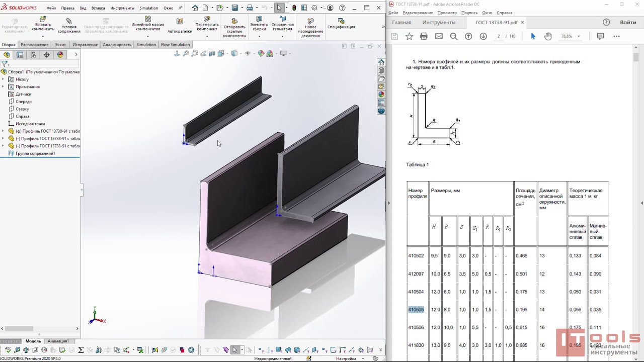This screenshot has height=362, width=644.
Task: Switch to Анимация1 bottom tab
Action: click(58, 341)
